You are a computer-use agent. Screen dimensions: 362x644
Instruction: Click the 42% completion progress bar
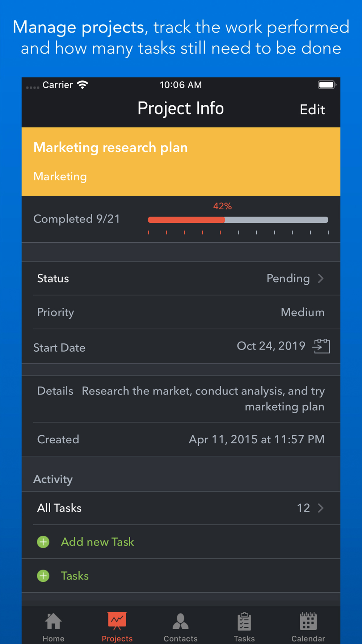pos(238,219)
